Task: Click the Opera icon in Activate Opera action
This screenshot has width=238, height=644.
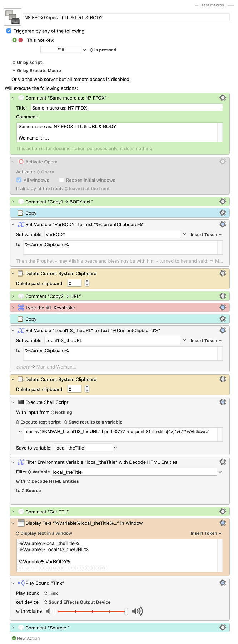Action: (x=21, y=162)
